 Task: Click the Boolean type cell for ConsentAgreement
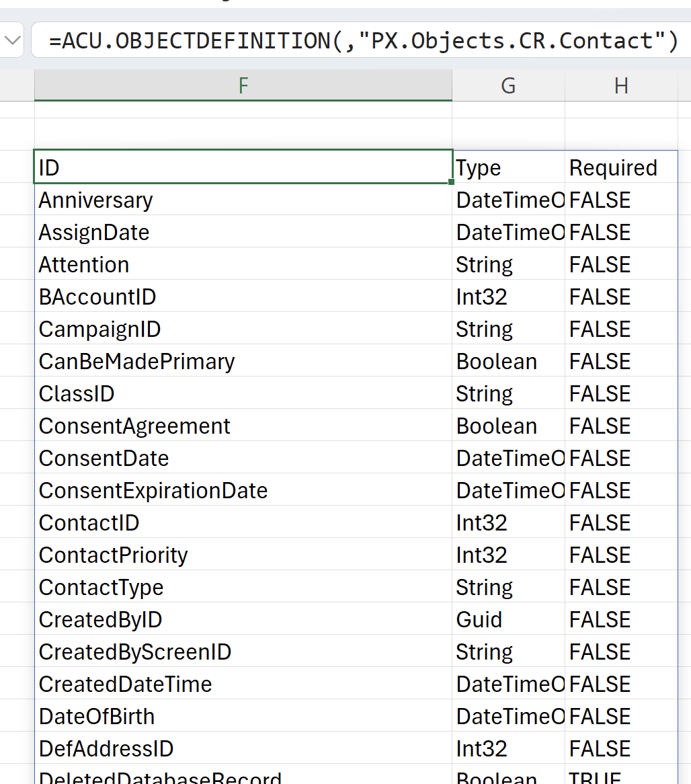coord(508,426)
